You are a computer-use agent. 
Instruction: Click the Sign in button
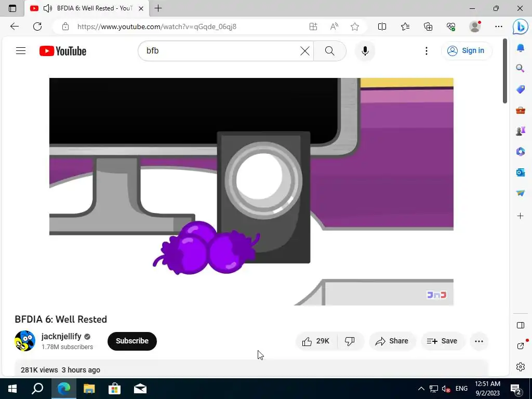466,50
